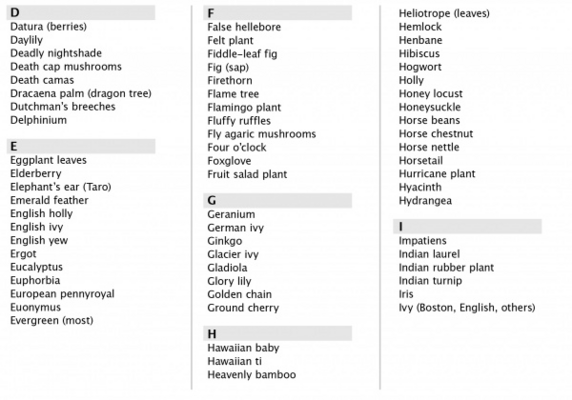Viewport: 572px width, 400px height.
Task: Click the E section header
Action: tap(81, 146)
